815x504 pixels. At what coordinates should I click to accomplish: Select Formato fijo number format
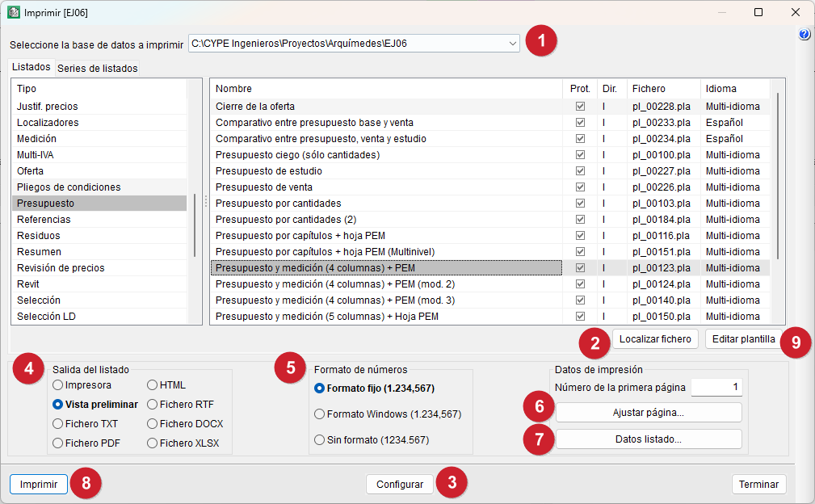pyautogui.click(x=374, y=388)
